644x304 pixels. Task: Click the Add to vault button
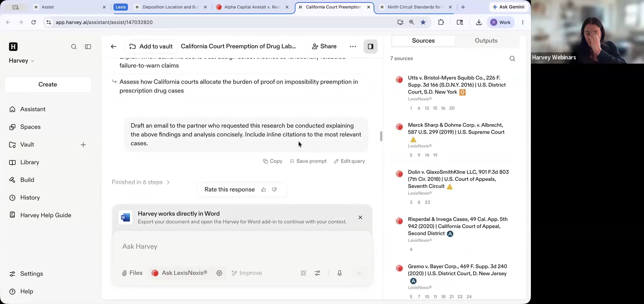pyautogui.click(x=151, y=46)
